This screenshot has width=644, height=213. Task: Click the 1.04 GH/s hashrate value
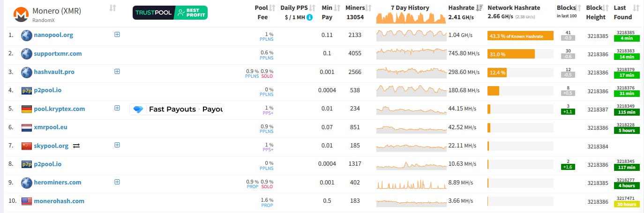point(460,35)
